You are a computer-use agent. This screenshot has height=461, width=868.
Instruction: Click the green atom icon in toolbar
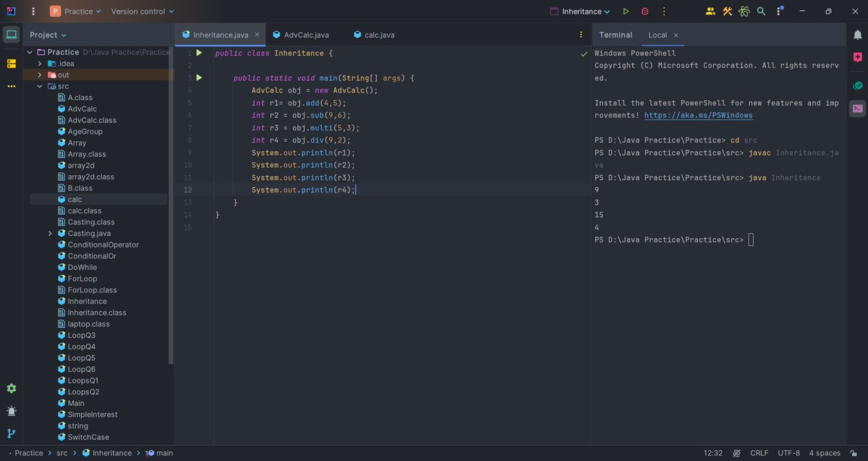coord(744,12)
